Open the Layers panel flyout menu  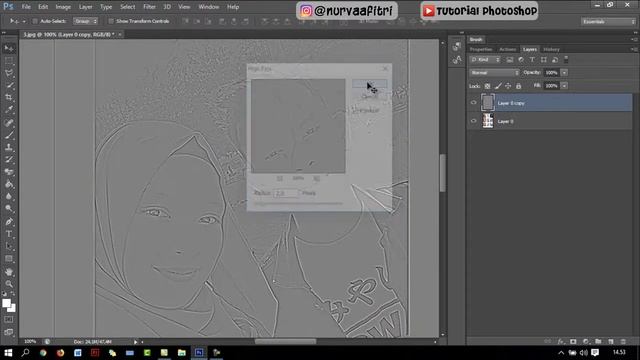tap(634, 49)
